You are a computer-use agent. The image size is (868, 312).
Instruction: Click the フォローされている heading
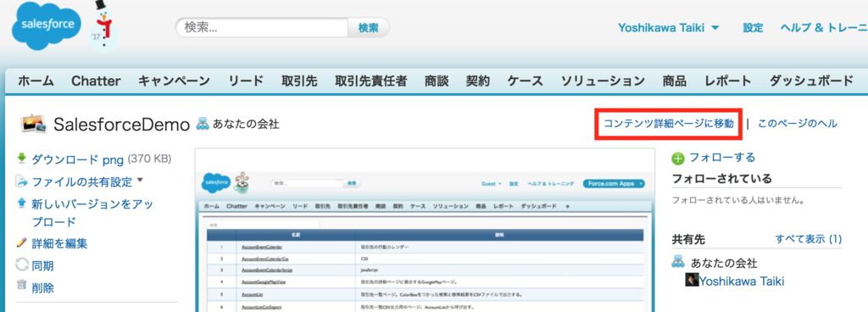tap(722, 179)
